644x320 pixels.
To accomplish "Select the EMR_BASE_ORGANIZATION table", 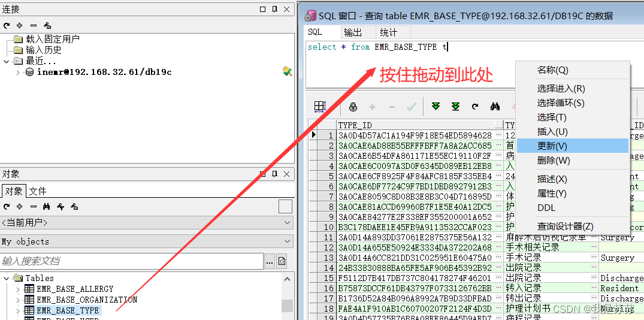I will [x=87, y=300].
